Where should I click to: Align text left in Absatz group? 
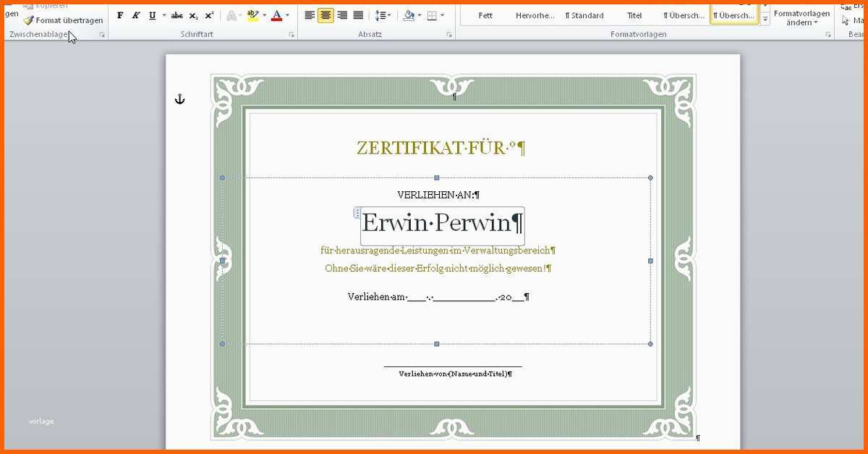(x=310, y=15)
